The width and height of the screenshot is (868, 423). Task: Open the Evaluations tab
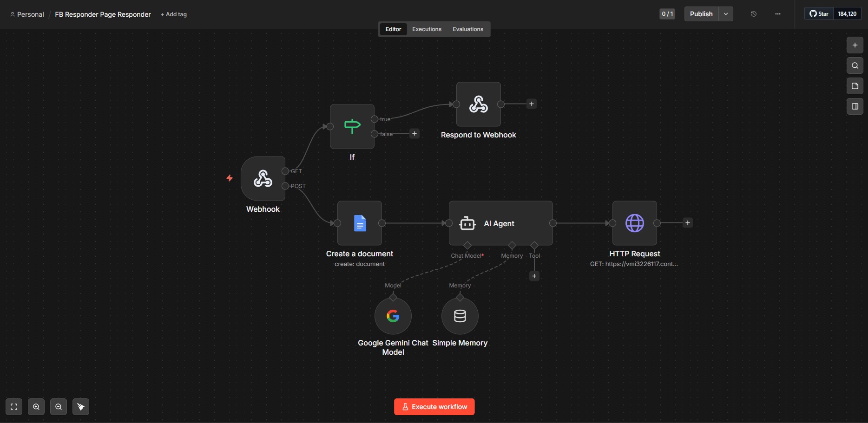pyautogui.click(x=467, y=29)
